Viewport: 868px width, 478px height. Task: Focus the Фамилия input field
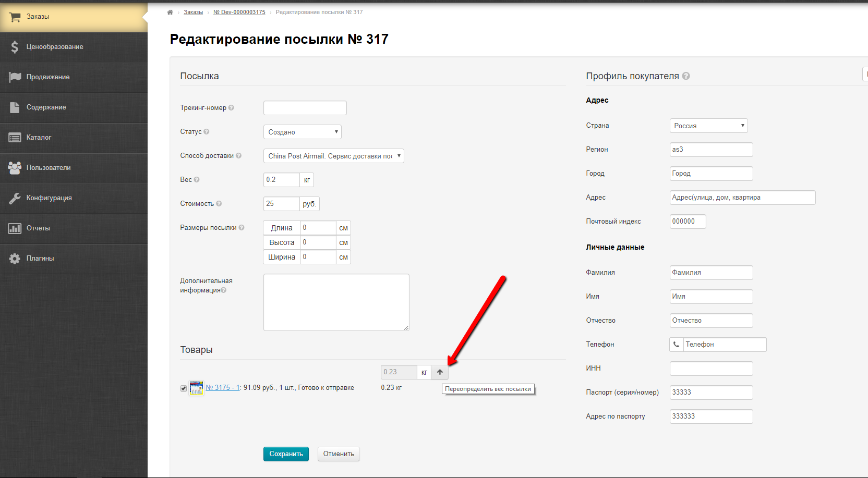click(x=712, y=273)
